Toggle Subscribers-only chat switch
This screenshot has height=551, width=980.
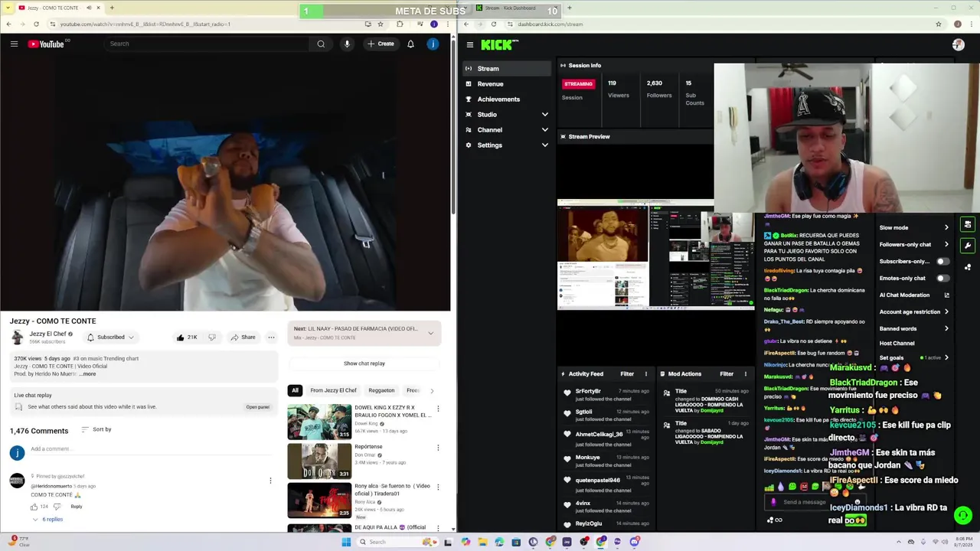coord(942,261)
